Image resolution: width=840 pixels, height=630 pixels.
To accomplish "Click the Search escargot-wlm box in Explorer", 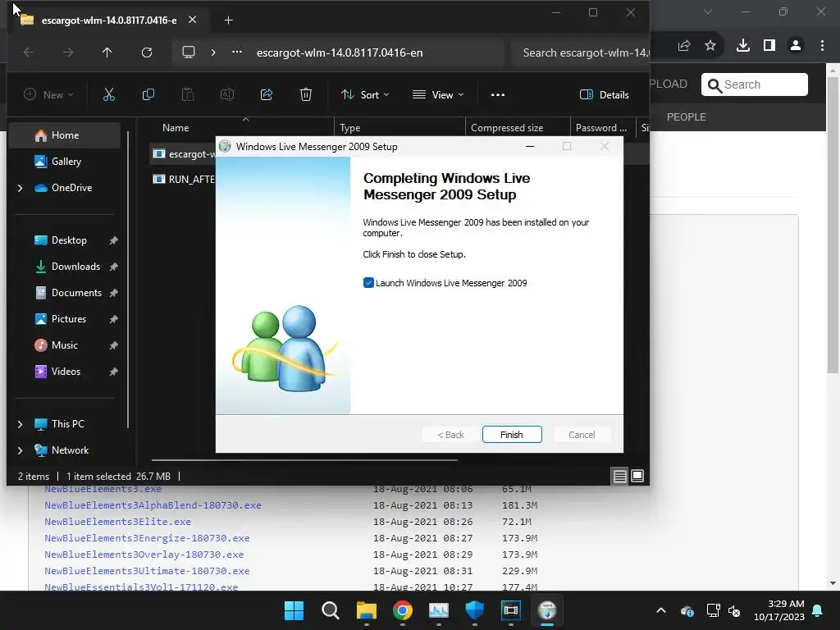I will pyautogui.click(x=580, y=52).
